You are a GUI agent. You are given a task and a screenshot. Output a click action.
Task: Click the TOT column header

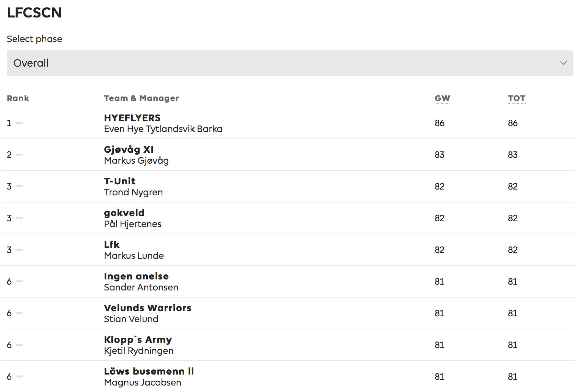(x=516, y=98)
